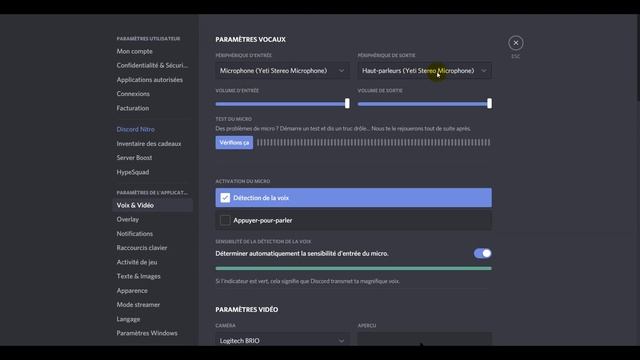Close settings with the ESC X icon
640x360 pixels.
coord(516,43)
